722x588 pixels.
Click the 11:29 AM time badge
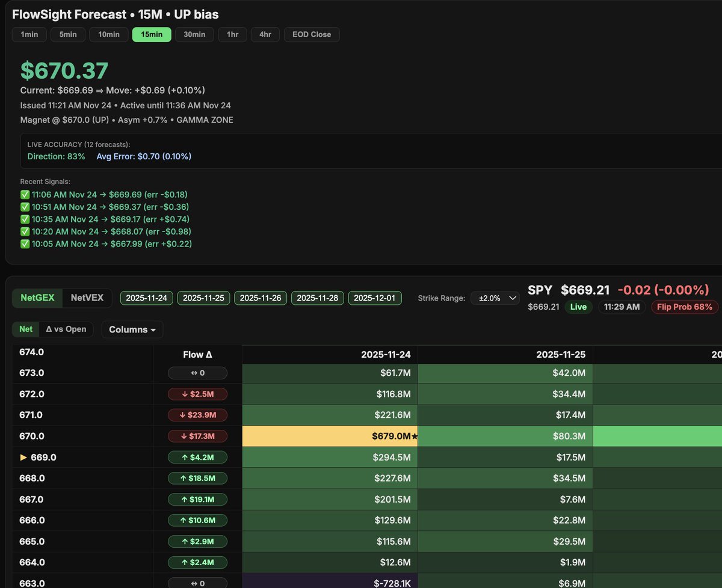coord(622,307)
